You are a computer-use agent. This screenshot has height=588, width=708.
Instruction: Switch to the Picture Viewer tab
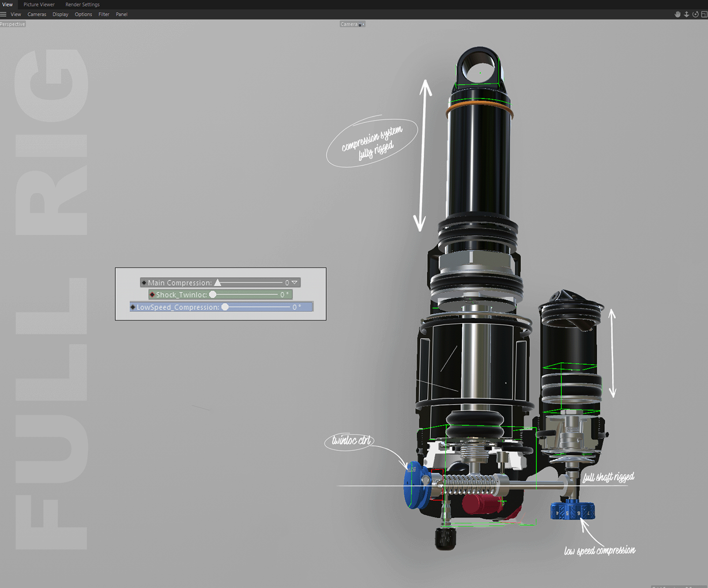pyautogui.click(x=39, y=5)
